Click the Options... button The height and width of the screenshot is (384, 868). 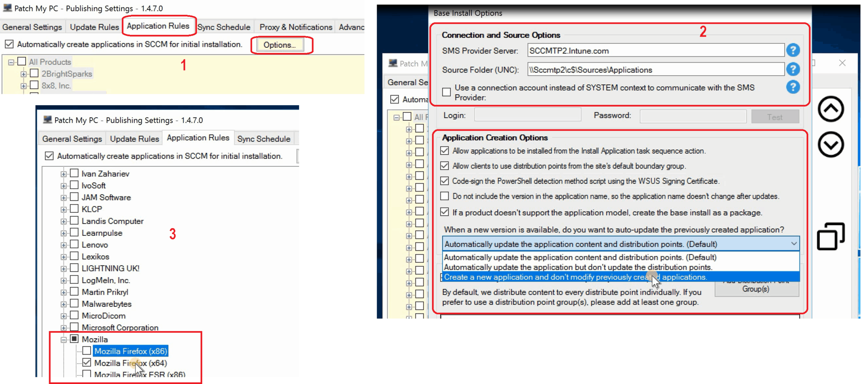279,45
